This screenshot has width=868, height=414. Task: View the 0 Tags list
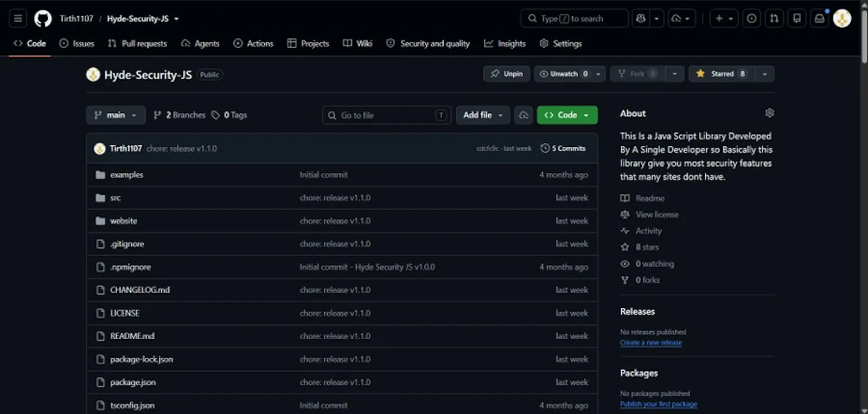click(229, 115)
